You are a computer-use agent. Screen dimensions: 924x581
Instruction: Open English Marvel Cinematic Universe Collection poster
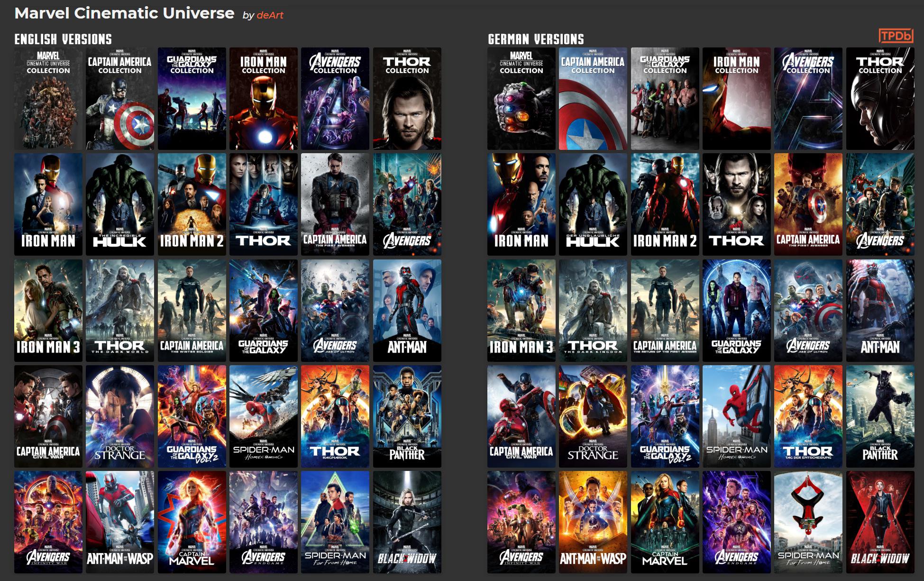tap(48, 99)
